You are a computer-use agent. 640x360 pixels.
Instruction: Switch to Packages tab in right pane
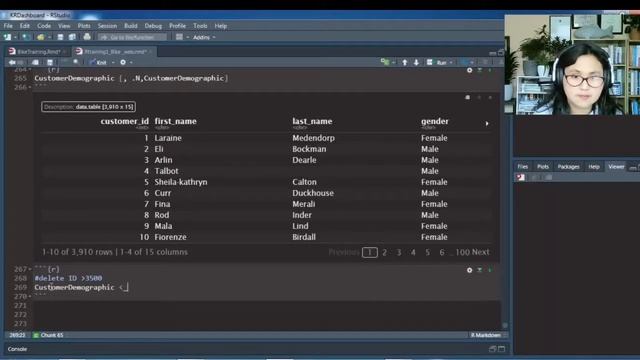point(568,167)
